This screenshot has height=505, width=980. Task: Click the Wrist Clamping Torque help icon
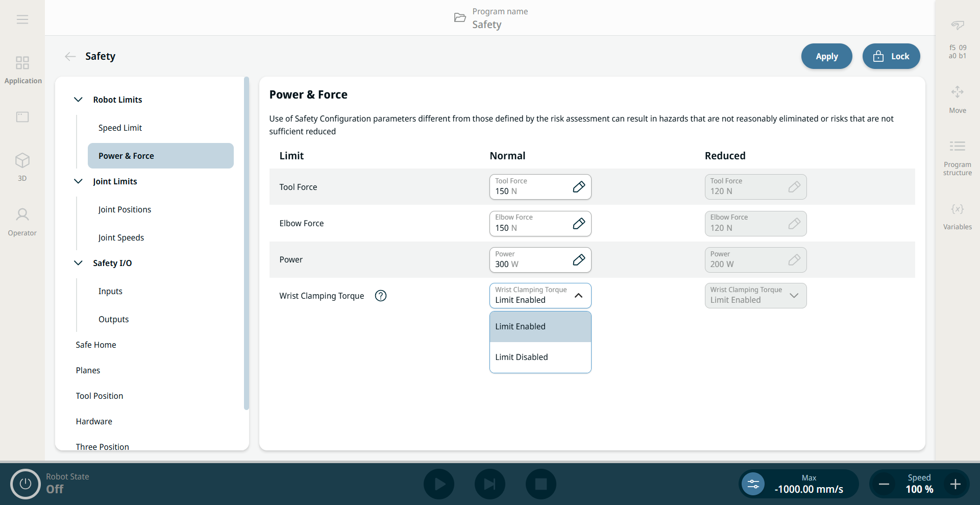[381, 296]
